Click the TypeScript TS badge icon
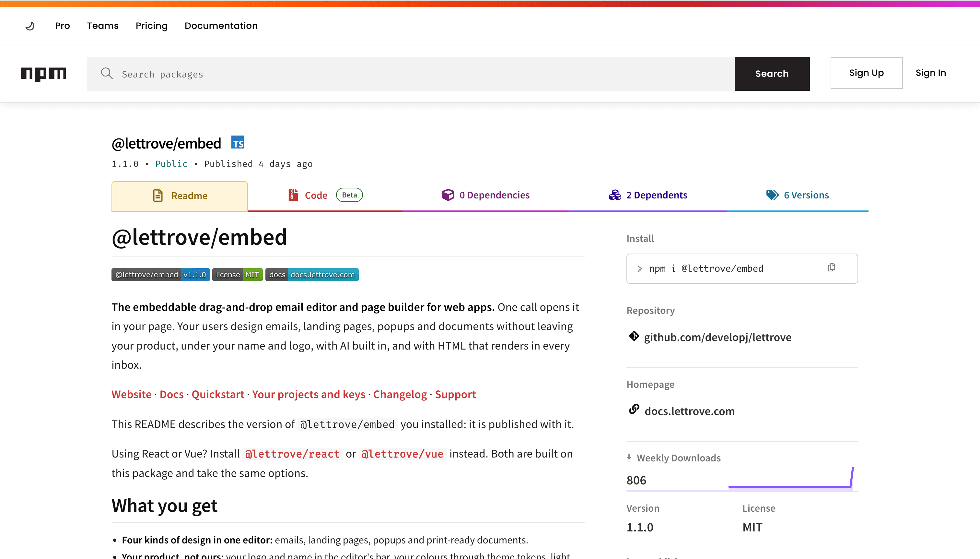The width and height of the screenshot is (980, 559). tap(238, 142)
